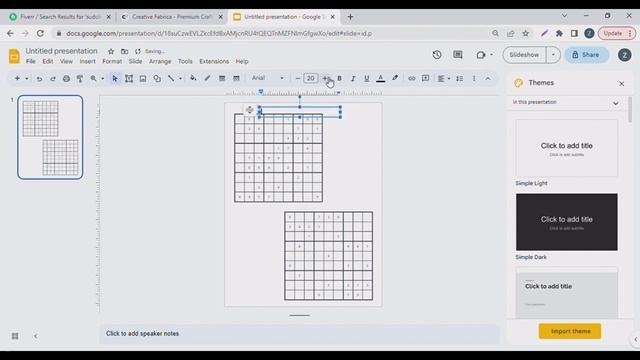
Task: Click the insert link icon
Action: point(411,78)
